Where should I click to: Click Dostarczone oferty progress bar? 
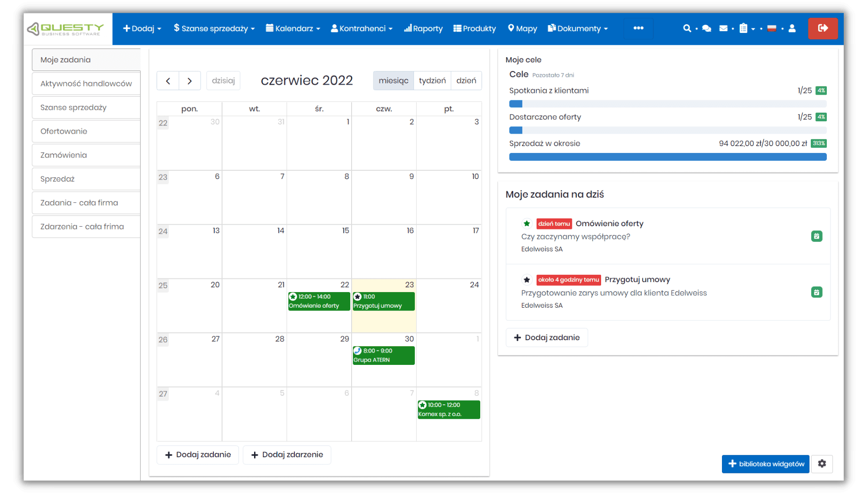667,130
